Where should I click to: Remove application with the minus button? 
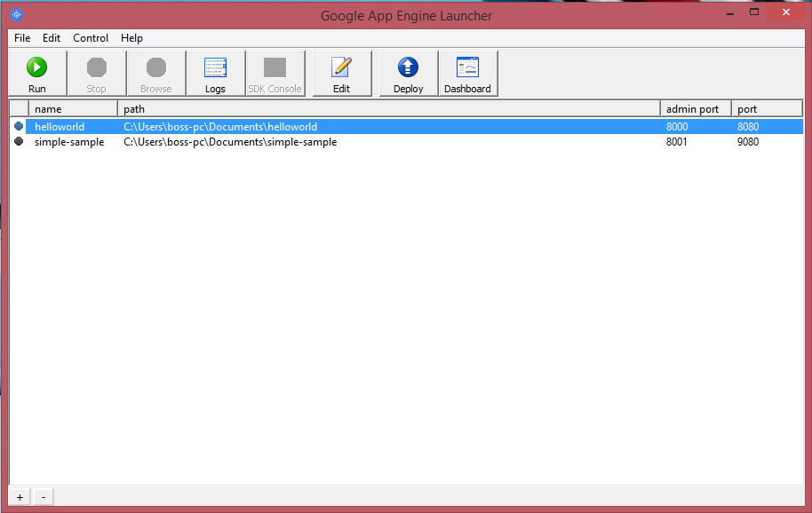click(44, 497)
